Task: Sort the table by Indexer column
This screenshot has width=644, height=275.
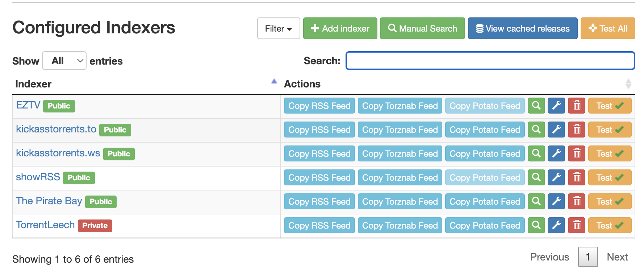Action: point(145,84)
